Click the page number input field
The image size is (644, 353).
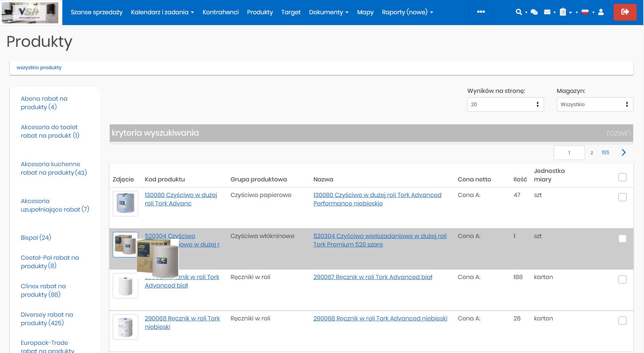pos(569,153)
